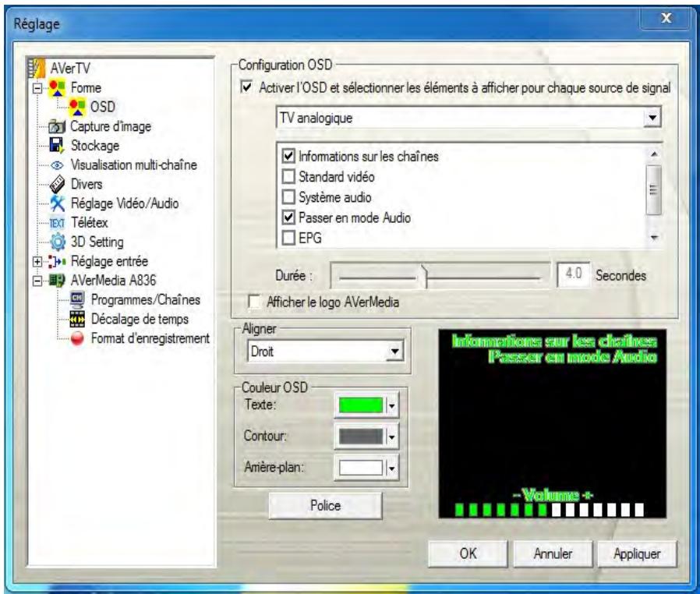Close the Réglage dialog

(666, 18)
